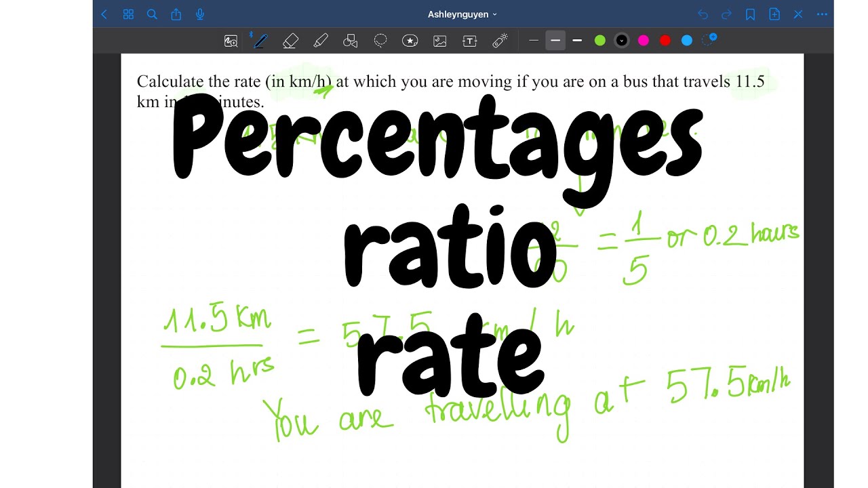Redo the last undone stroke
The image size is (868, 488).
pyautogui.click(x=726, y=14)
